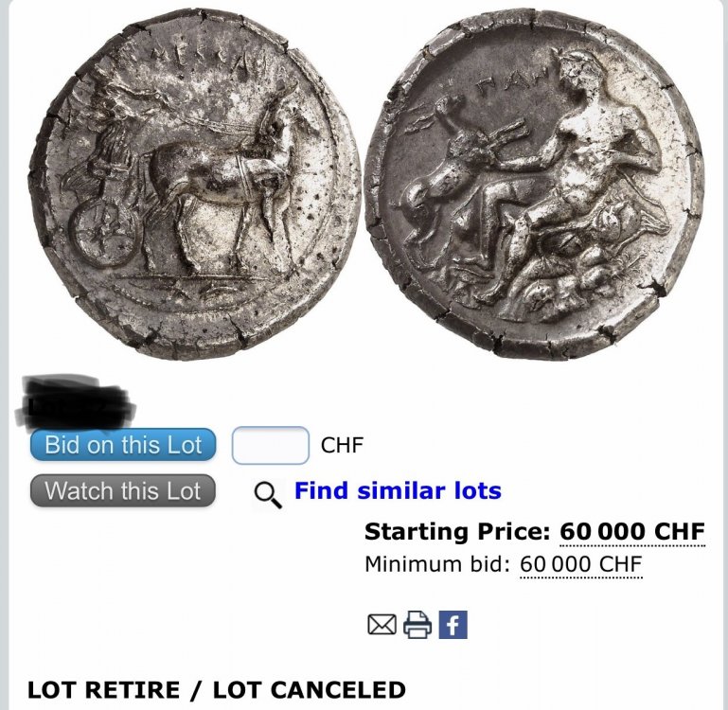The width and height of the screenshot is (728, 710).
Task: Click the printer icon to print lot
Action: [417, 625]
